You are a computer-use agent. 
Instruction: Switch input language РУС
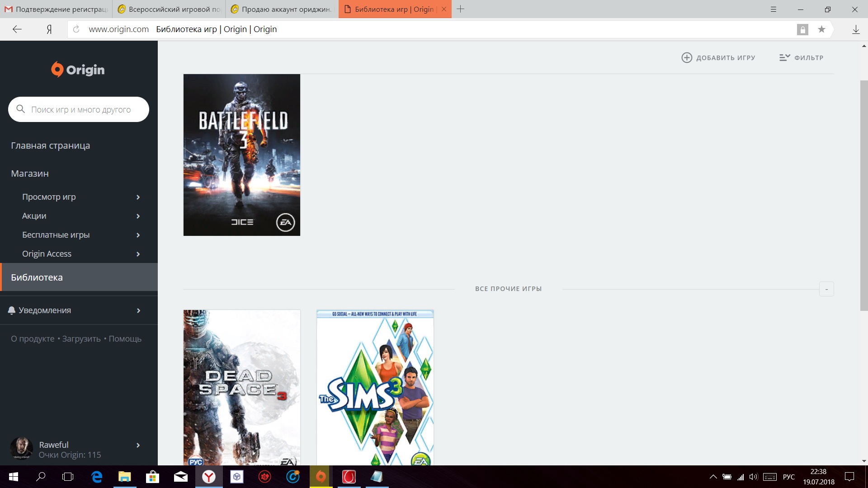(788, 477)
